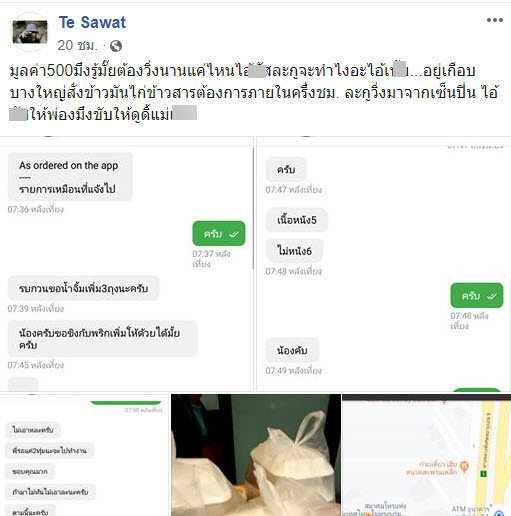Open the third chat screenshot with ขอบคุณมาก
Image resolution: width=511 pixels, height=516 pixels.
click(84, 455)
